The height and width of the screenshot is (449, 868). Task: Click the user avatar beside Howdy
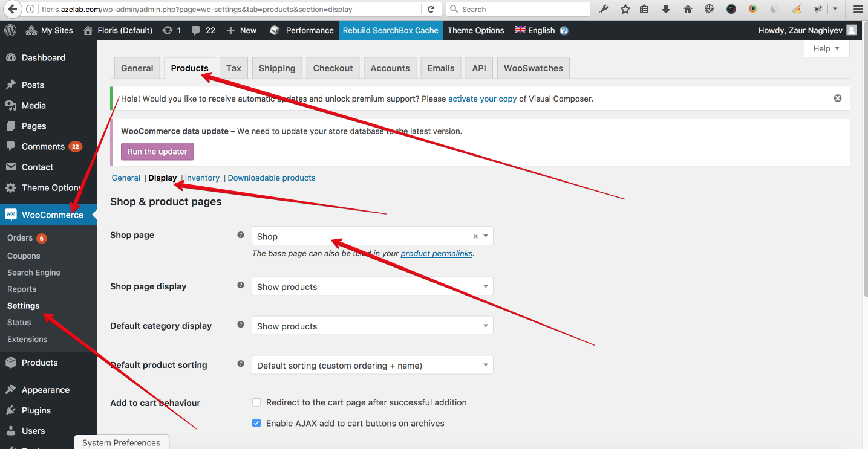(852, 30)
